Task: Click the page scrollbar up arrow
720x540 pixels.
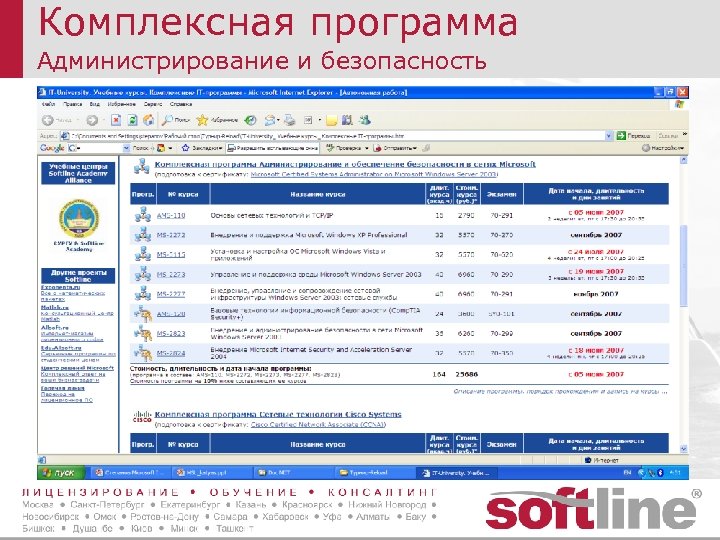Action: click(683, 160)
